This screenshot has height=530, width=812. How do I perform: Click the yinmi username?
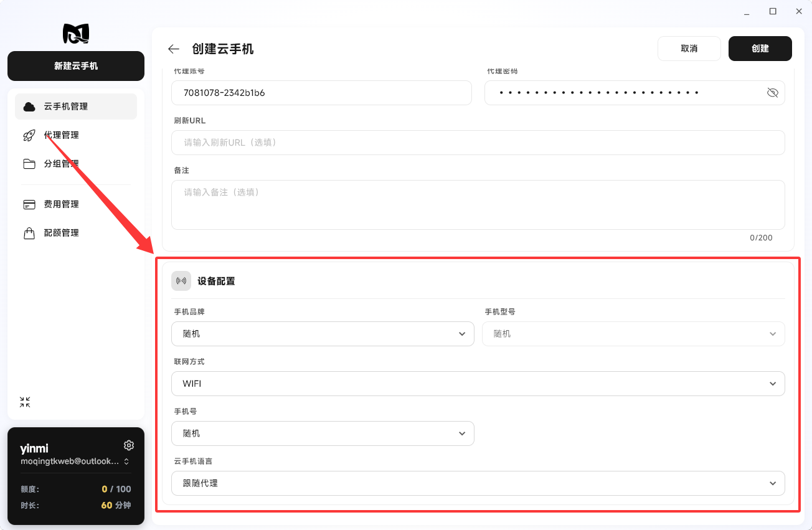34,448
